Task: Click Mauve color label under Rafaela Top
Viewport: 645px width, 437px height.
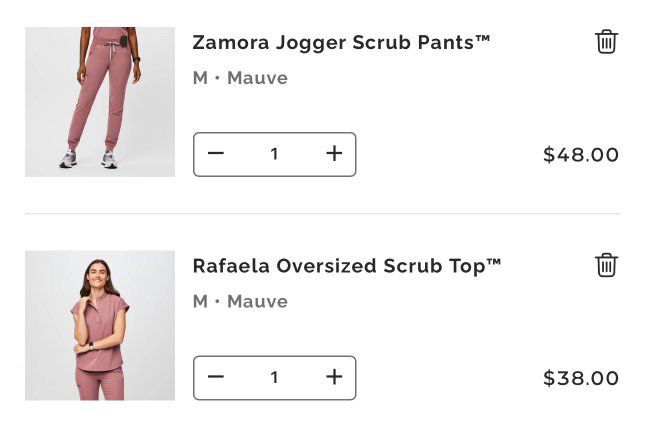Action: pos(257,301)
